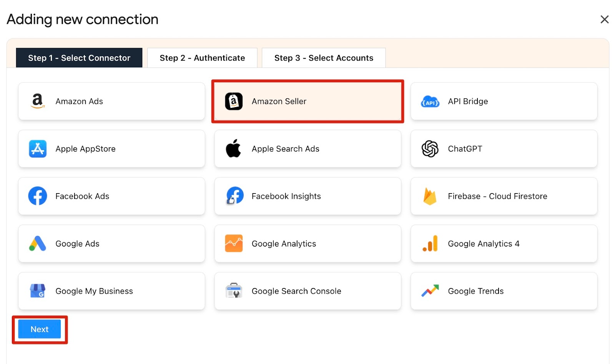
Task: Select the Google My Business storefront icon
Action: [x=38, y=291]
